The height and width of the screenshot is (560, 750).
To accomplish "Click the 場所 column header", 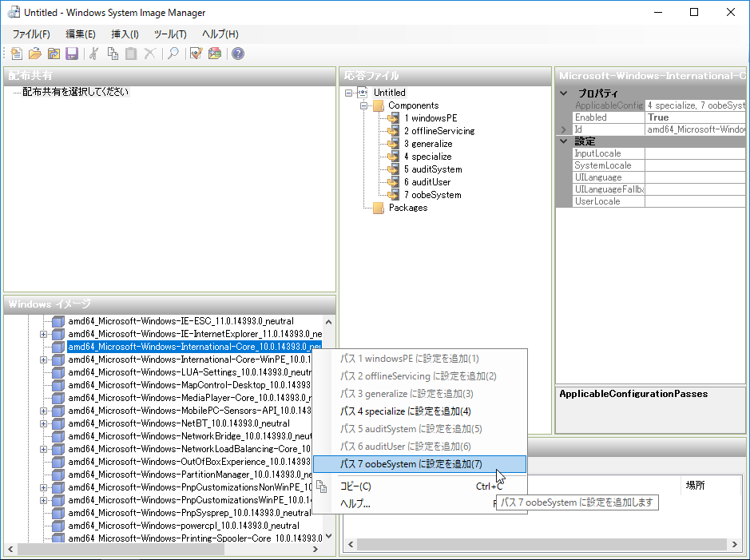I will point(695,485).
